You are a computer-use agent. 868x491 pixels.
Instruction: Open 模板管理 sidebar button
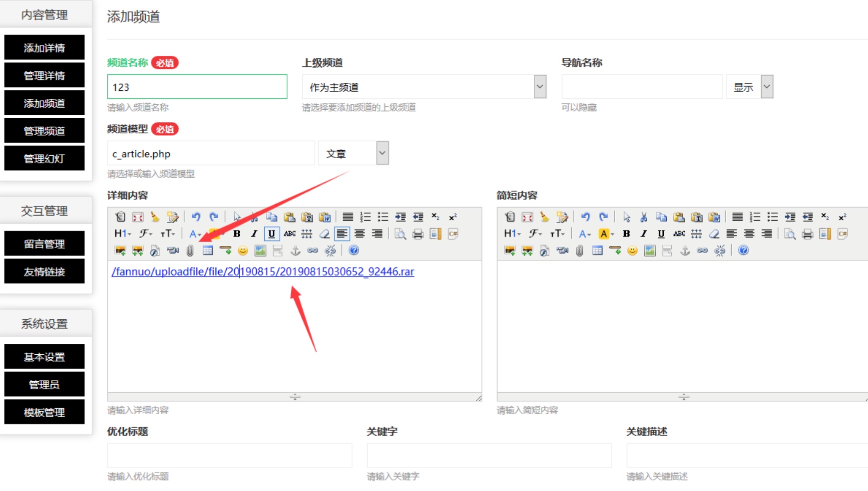click(x=44, y=412)
